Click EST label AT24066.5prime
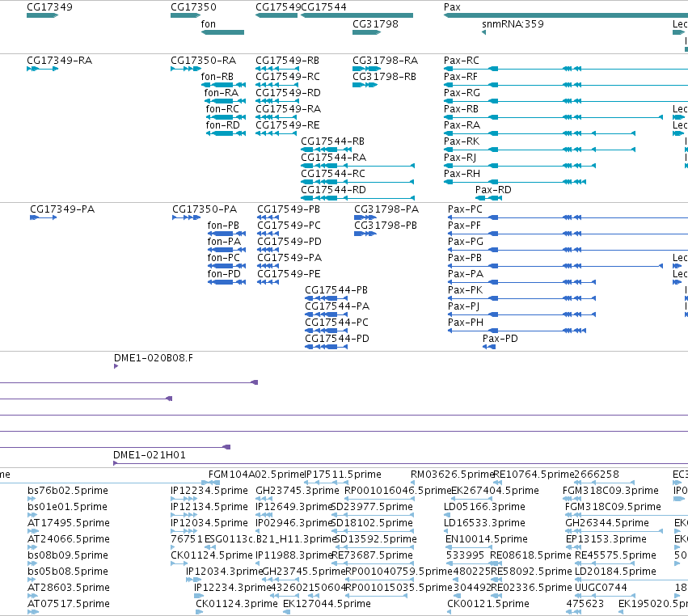Screen dimensions: 688x616 point(69,538)
